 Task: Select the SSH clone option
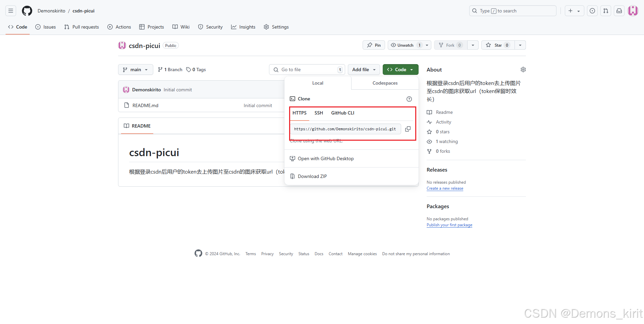tap(319, 113)
